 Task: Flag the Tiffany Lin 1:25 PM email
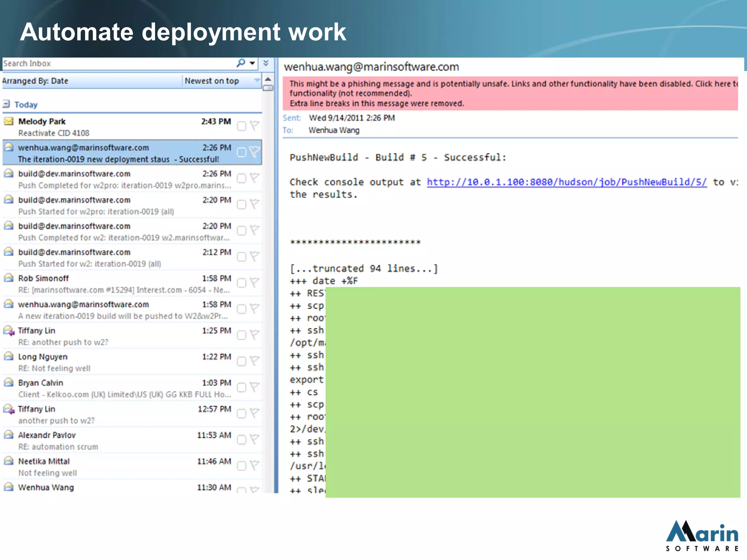255,335
